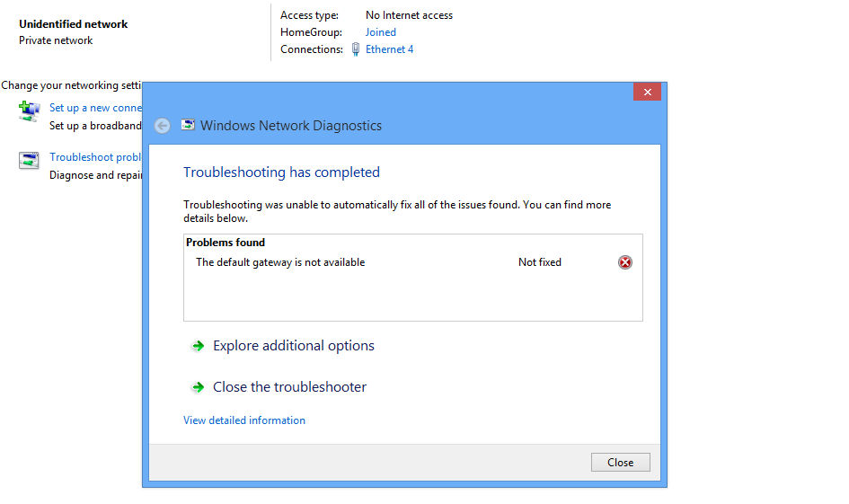Viewport: 849px width, 504px height.
Task: Click the Windows Network Diagnostics title icon
Action: (x=188, y=126)
